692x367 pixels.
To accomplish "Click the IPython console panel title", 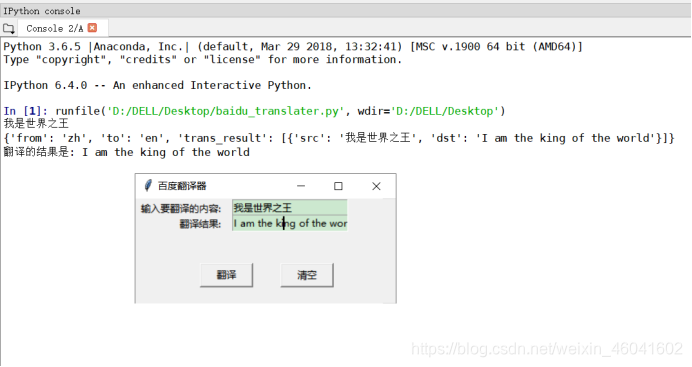I will click(42, 11).
